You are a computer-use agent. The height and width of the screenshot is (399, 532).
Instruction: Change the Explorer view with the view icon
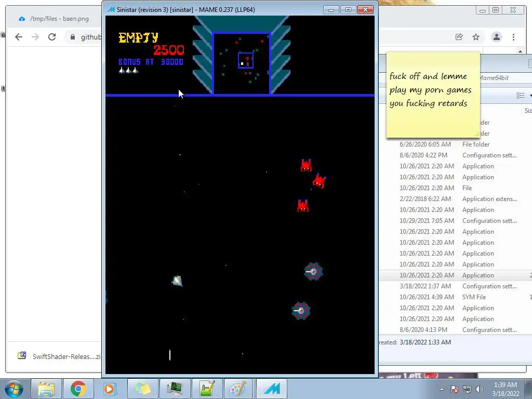(520, 96)
